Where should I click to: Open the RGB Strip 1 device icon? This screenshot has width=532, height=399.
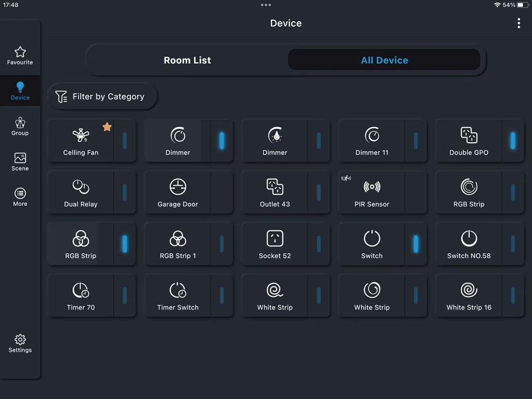178,238
